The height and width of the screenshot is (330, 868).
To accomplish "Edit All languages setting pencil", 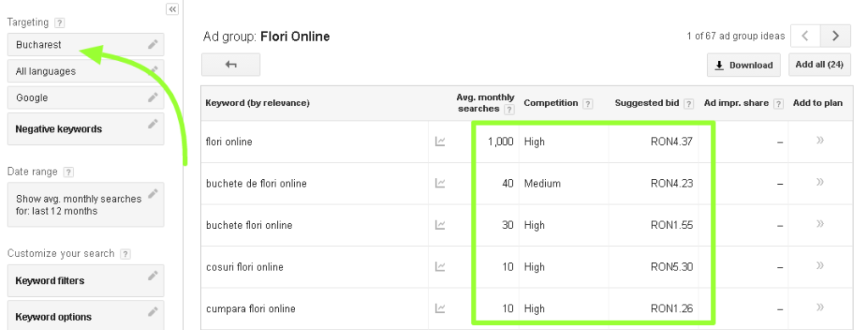I will coord(153,71).
